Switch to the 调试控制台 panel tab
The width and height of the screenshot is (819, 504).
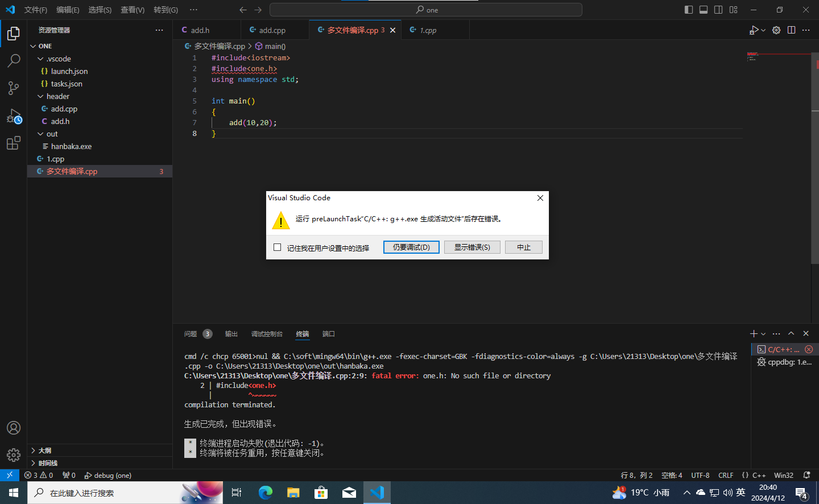(267, 334)
